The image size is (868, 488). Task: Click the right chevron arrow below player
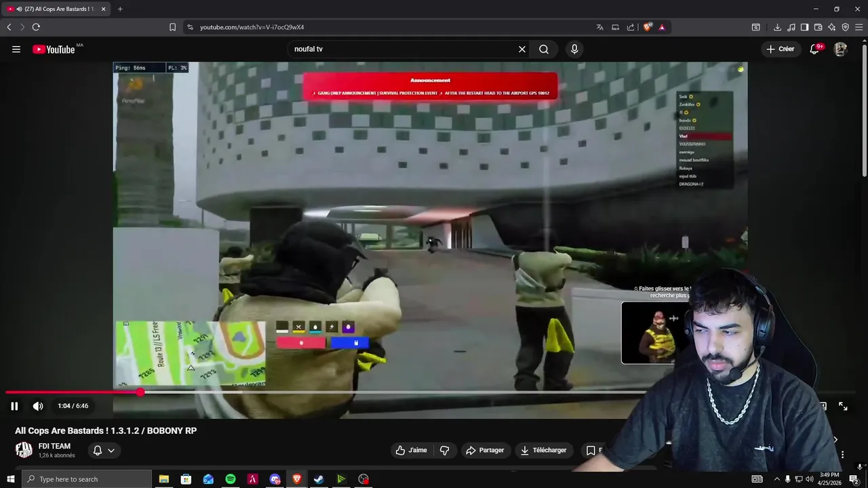click(835, 439)
